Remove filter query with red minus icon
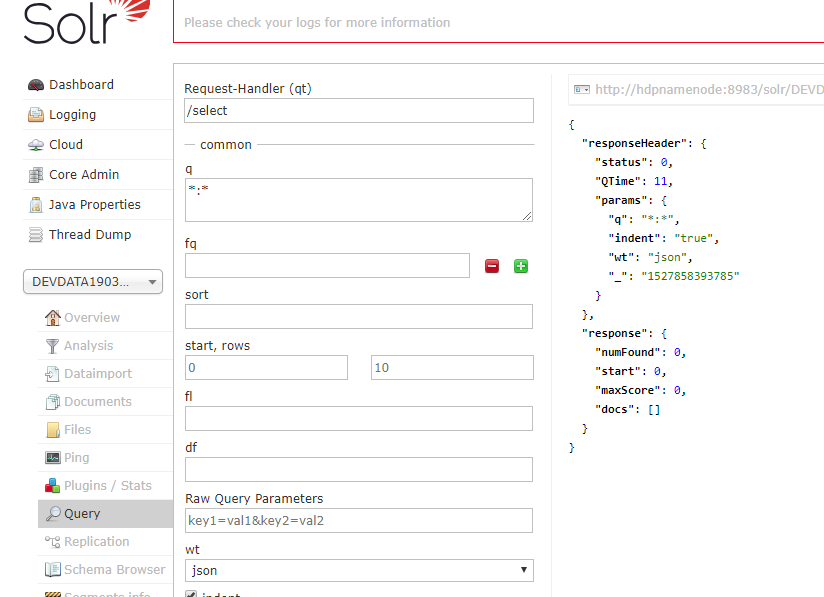 click(x=492, y=266)
